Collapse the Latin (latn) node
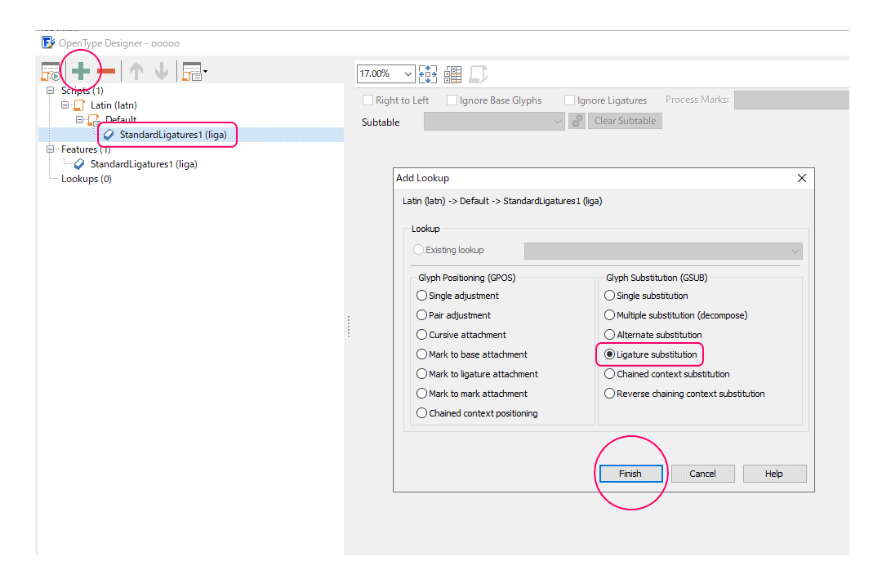This screenshot has width=882, height=588. point(65,105)
